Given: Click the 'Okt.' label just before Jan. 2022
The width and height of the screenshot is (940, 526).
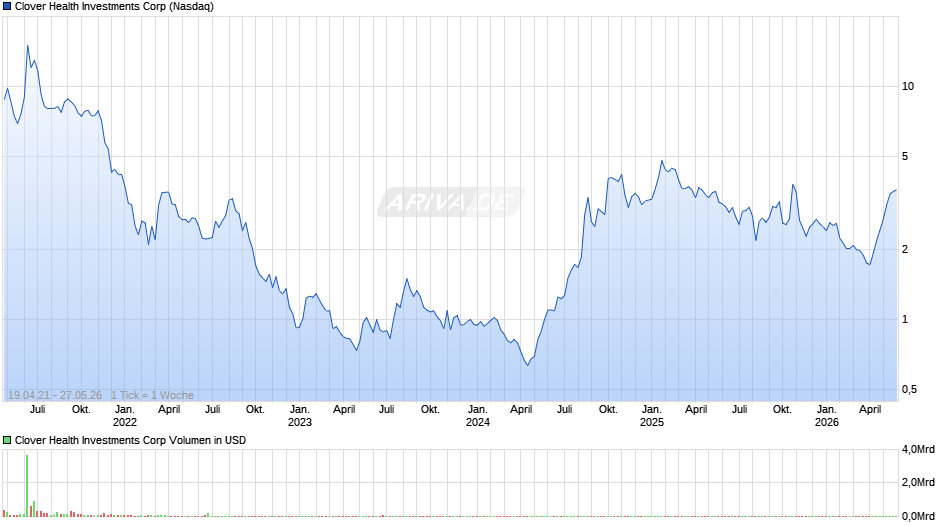Looking at the screenshot, I should 81,410.
